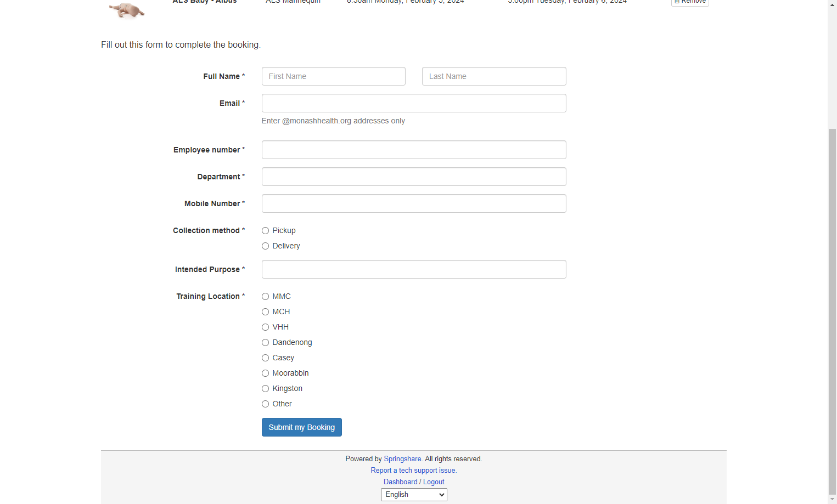Choose VHH training location
The height and width of the screenshot is (504, 837).
coord(265,327)
